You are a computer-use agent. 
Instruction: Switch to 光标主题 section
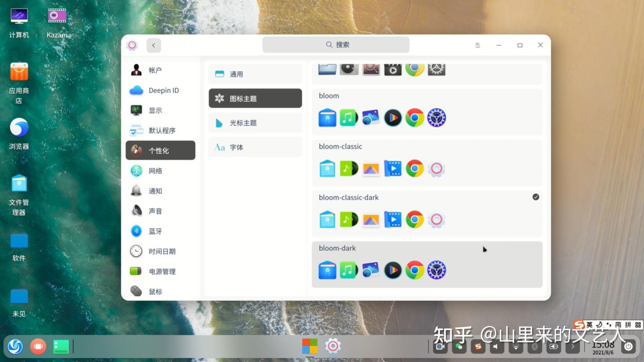click(x=255, y=122)
